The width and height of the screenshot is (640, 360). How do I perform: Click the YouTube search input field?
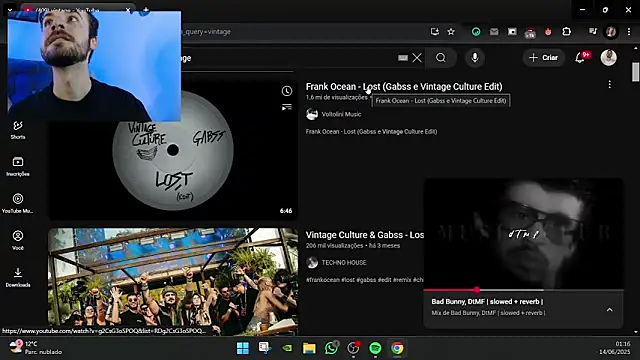tap(288, 58)
